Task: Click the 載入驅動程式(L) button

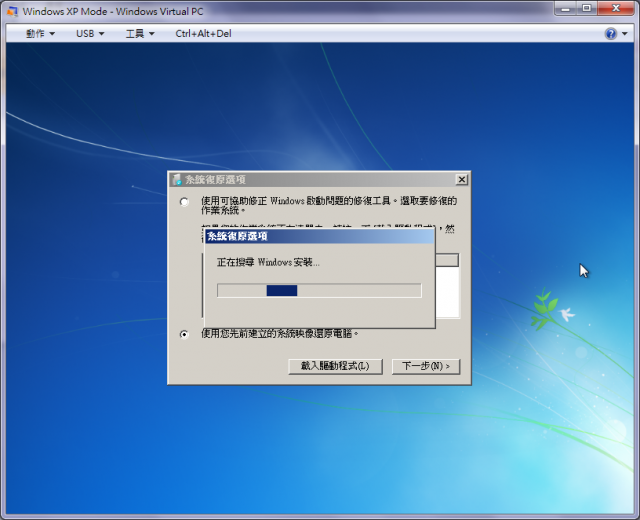Action: point(335,366)
